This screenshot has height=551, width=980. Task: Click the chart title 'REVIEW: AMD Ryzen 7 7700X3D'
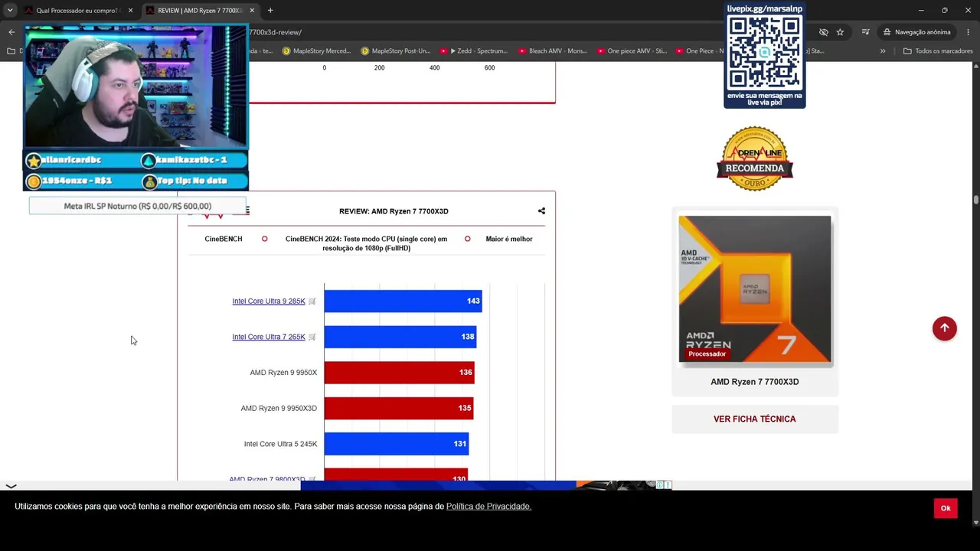[394, 211]
